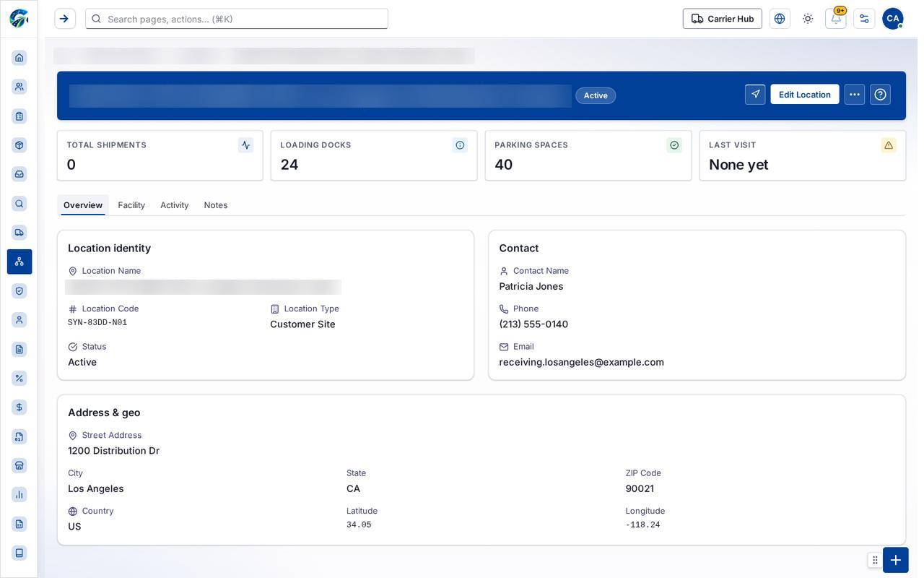Click the blue plus quick-add button
Screen dimensions: 924x578
(896, 560)
